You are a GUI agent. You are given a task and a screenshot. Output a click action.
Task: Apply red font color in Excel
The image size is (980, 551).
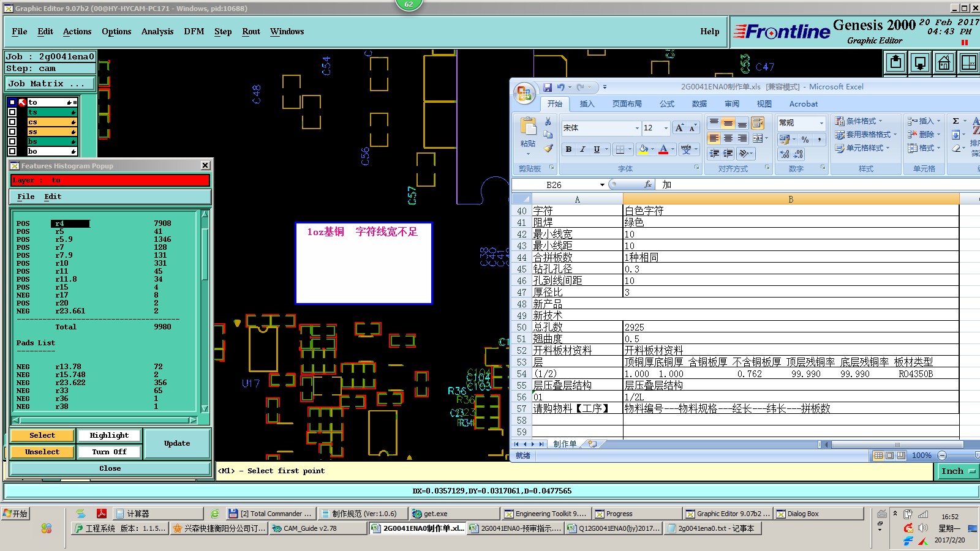point(663,149)
